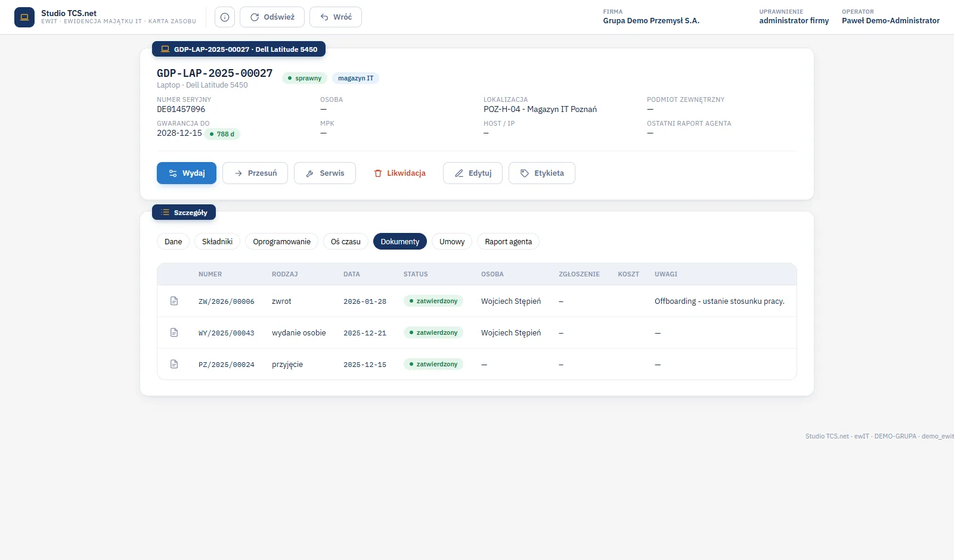Click the Odśwież refresh button
The height and width of the screenshot is (560, 954).
point(272,17)
